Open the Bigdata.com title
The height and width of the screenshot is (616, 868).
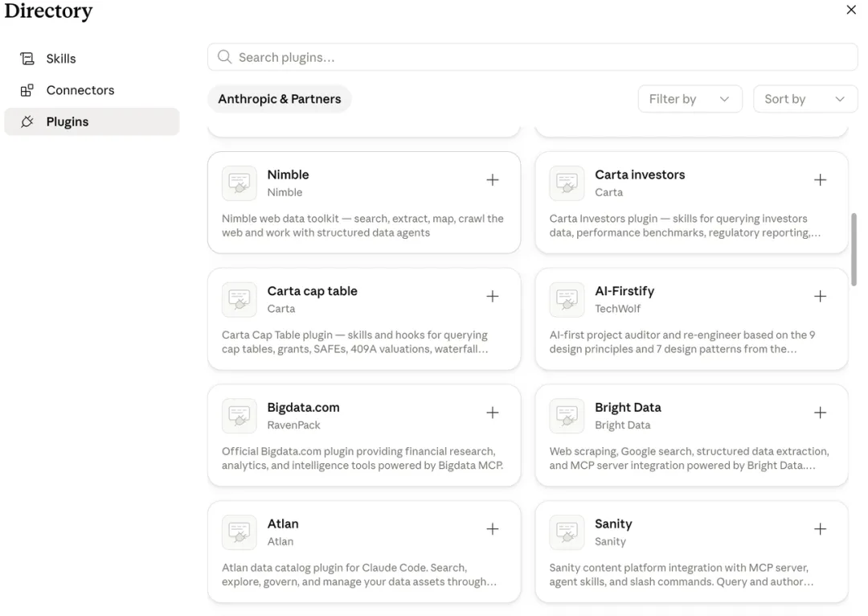303,407
